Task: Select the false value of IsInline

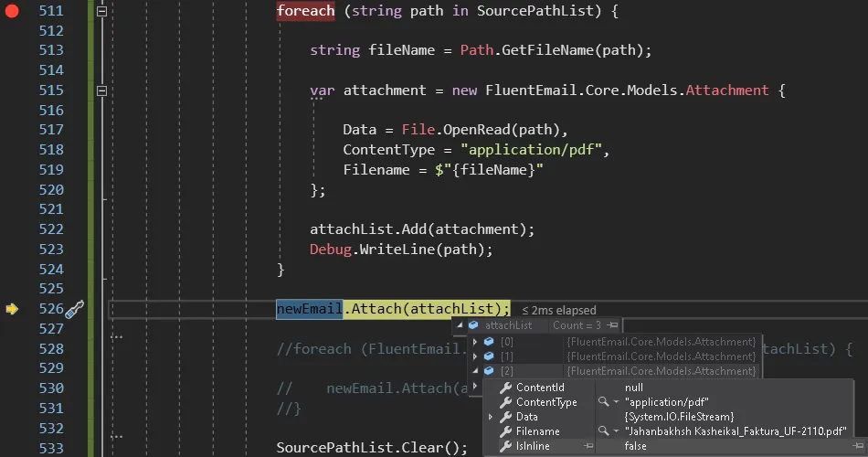Action: [636, 446]
